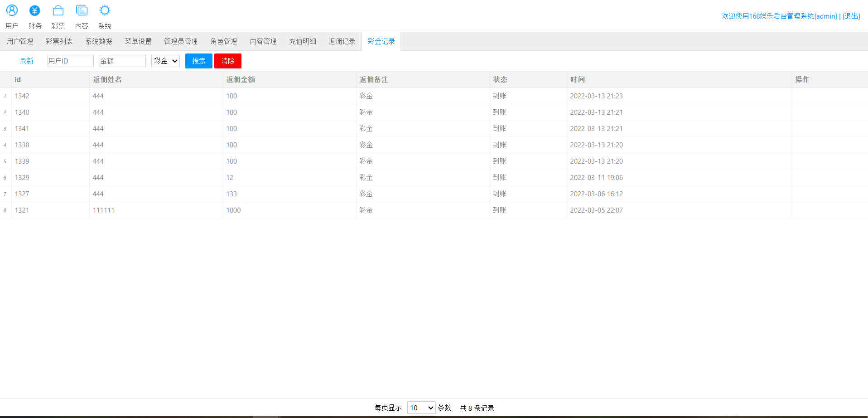Open the 财务 (Finance) module icon
Viewport: 868px width, 418px height.
(35, 10)
